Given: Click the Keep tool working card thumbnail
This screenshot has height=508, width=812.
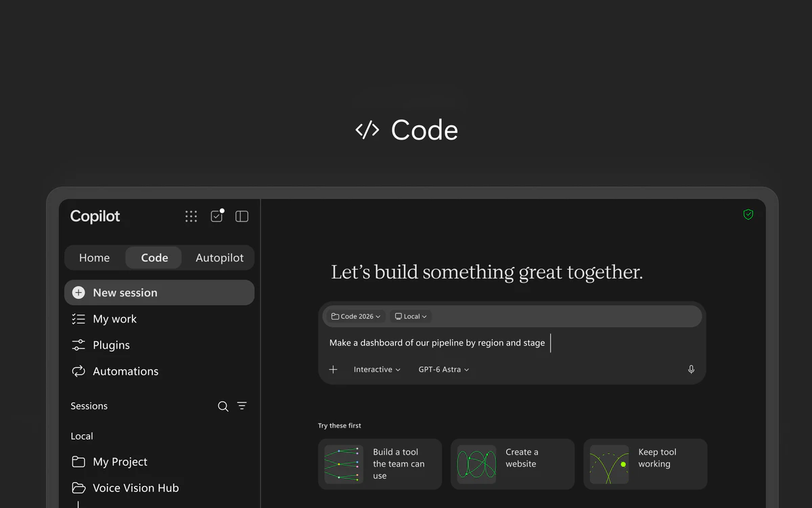Looking at the screenshot, I should [x=609, y=464].
